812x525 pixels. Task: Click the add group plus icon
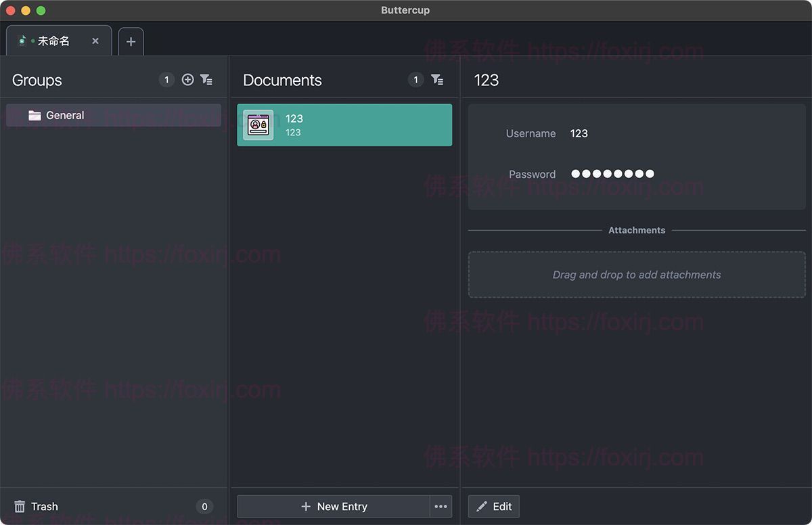[188, 80]
